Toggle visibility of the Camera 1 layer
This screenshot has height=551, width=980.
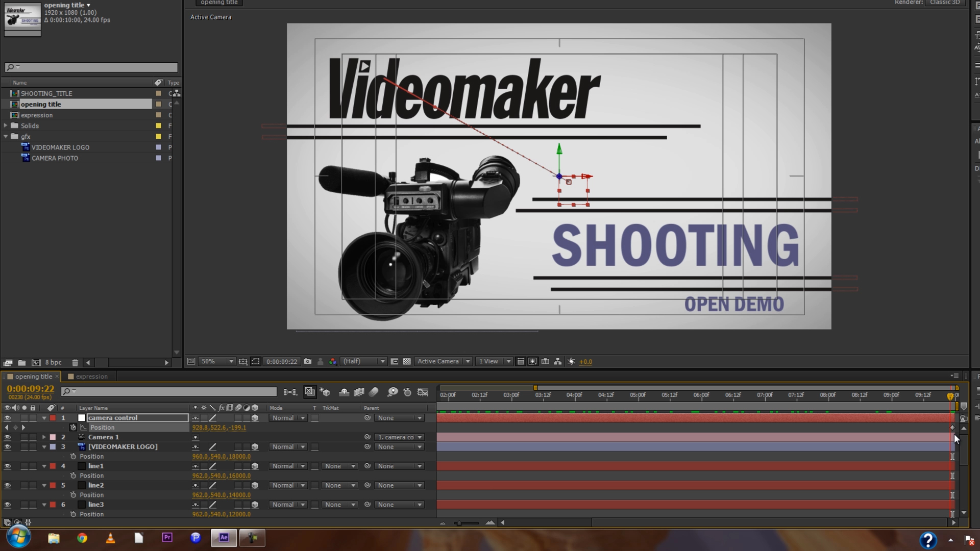7,437
